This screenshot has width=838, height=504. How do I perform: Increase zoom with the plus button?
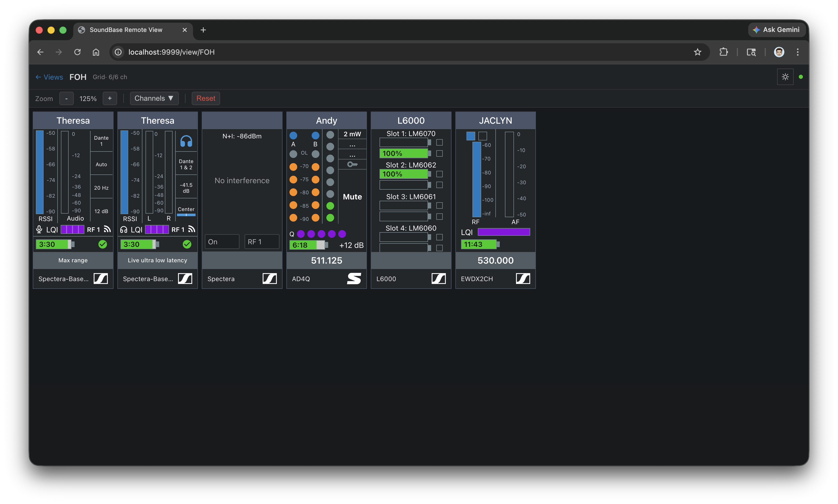(109, 98)
